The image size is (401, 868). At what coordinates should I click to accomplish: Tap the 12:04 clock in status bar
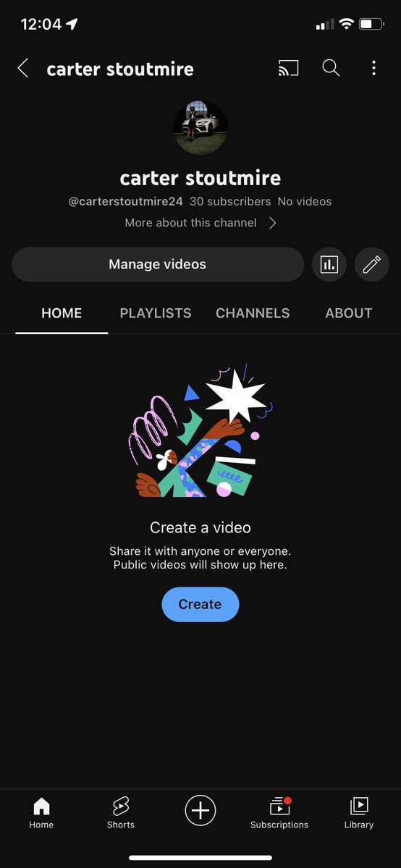41,25
